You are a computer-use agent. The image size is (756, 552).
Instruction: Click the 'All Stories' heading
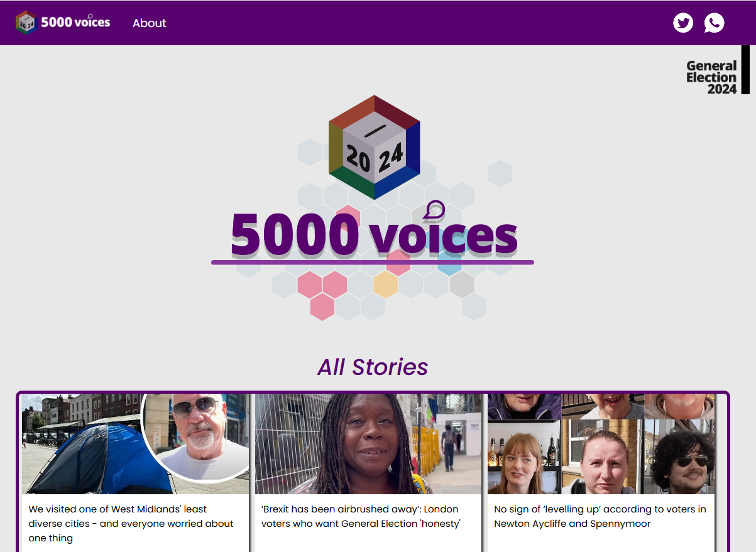[x=373, y=367]
